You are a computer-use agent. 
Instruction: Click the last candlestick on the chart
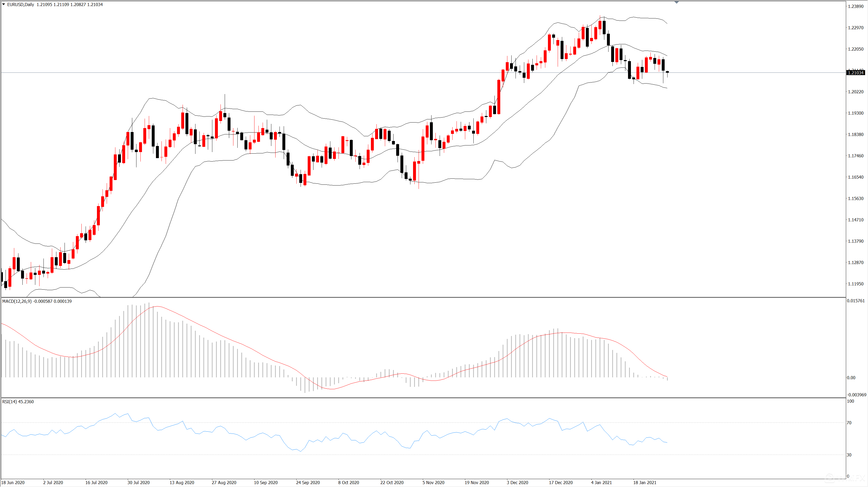tap(667, 72)
